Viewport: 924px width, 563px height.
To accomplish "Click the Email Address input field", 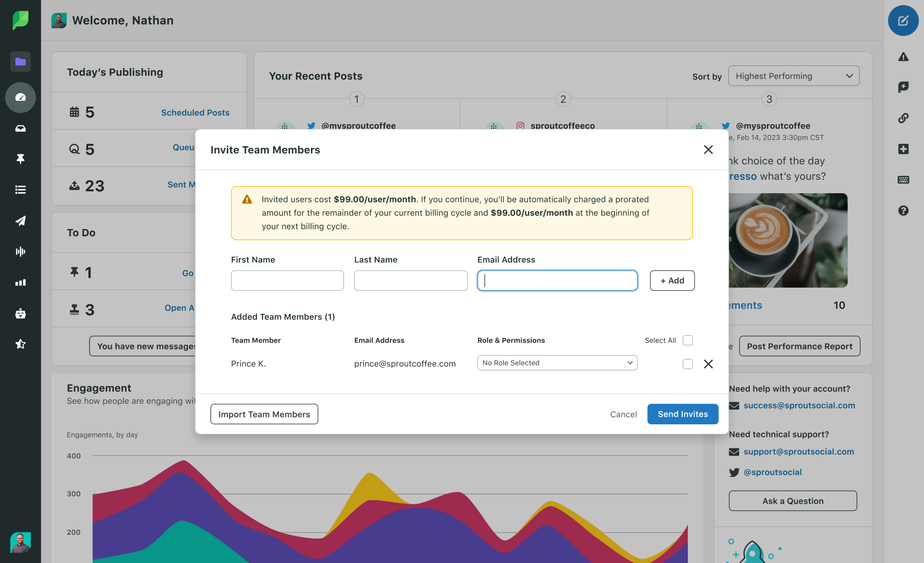I will pos(557,280).
